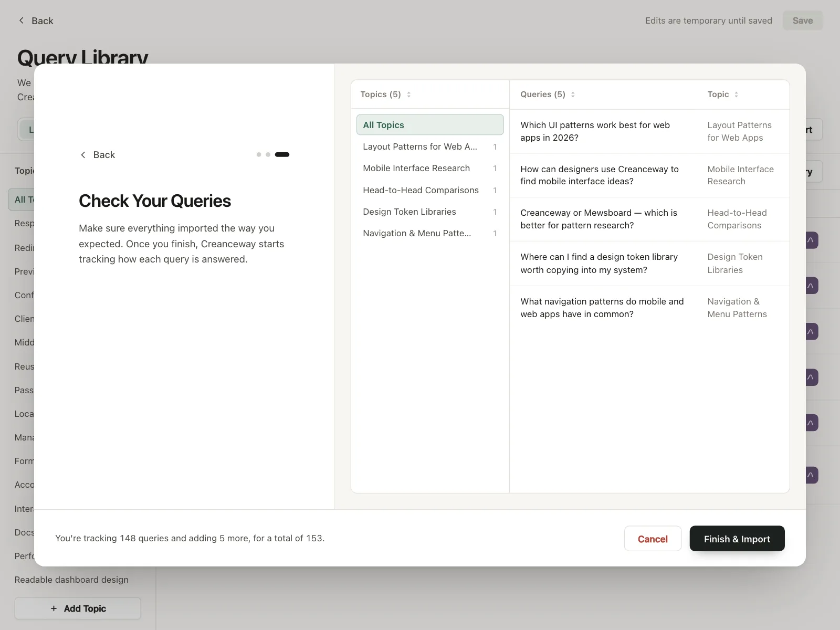This screenshot has height=630, width=840.
Task: Select All Topics filter
Action: pyautogui.click(x=430, y=125)
